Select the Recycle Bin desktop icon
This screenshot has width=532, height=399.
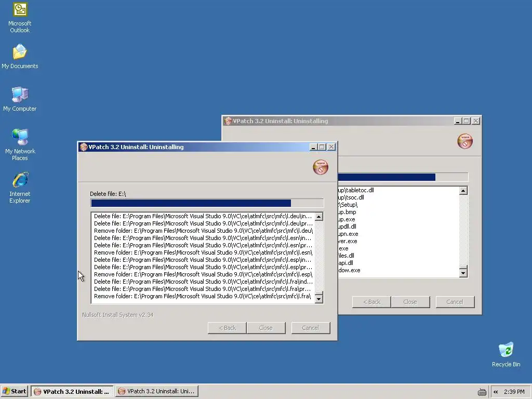click(506, 354)
